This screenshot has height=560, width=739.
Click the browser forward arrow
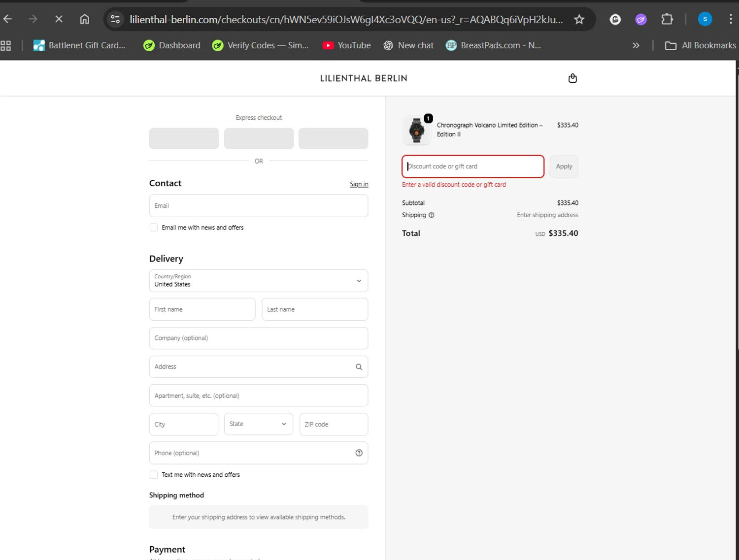point(33,19)
